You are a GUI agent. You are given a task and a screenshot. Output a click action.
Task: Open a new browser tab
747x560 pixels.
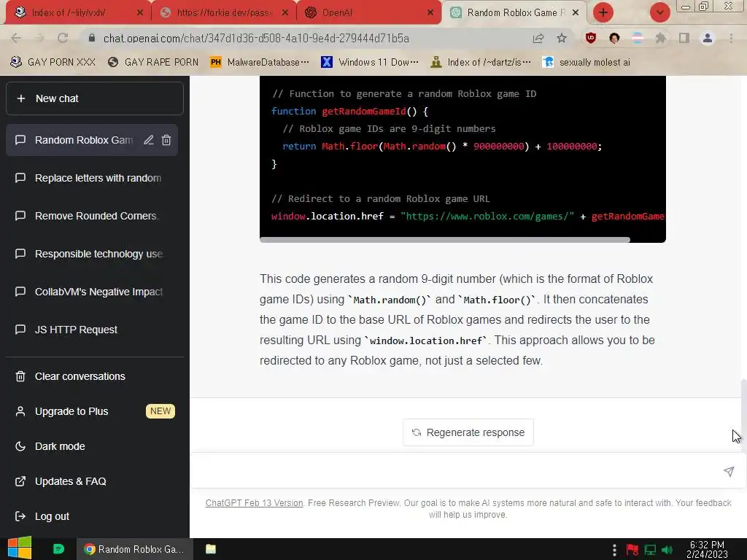point(603,12)
